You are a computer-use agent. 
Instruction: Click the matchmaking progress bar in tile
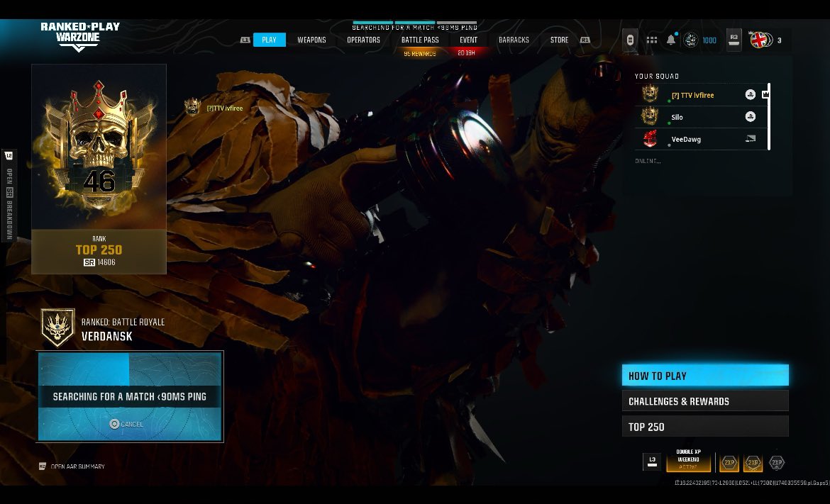pos(131,369)
